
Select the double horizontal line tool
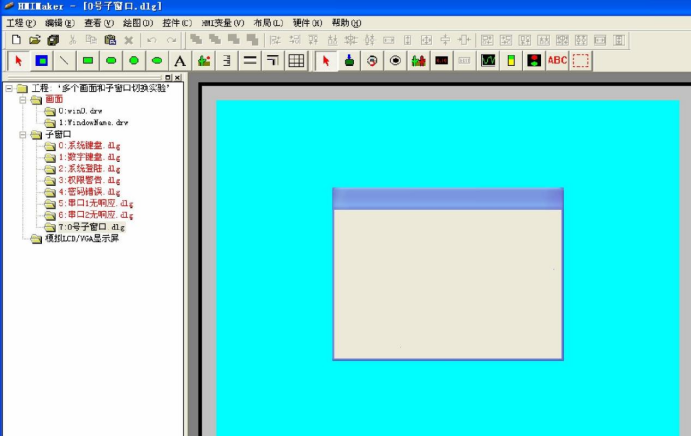(x=250, y=60)
